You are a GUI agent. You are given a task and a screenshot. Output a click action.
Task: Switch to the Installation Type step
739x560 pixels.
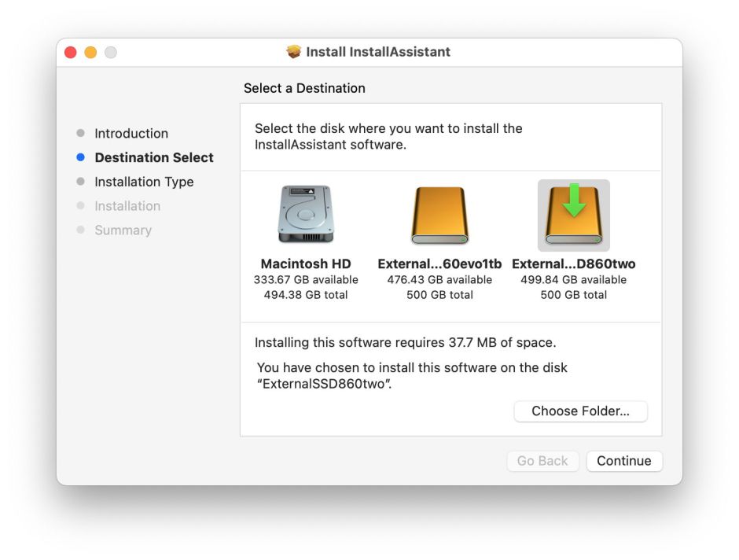(x=144, y=182)
